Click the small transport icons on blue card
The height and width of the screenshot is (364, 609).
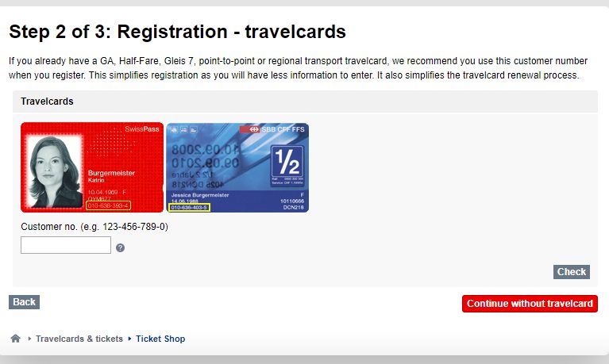click(x=183, y=129)
